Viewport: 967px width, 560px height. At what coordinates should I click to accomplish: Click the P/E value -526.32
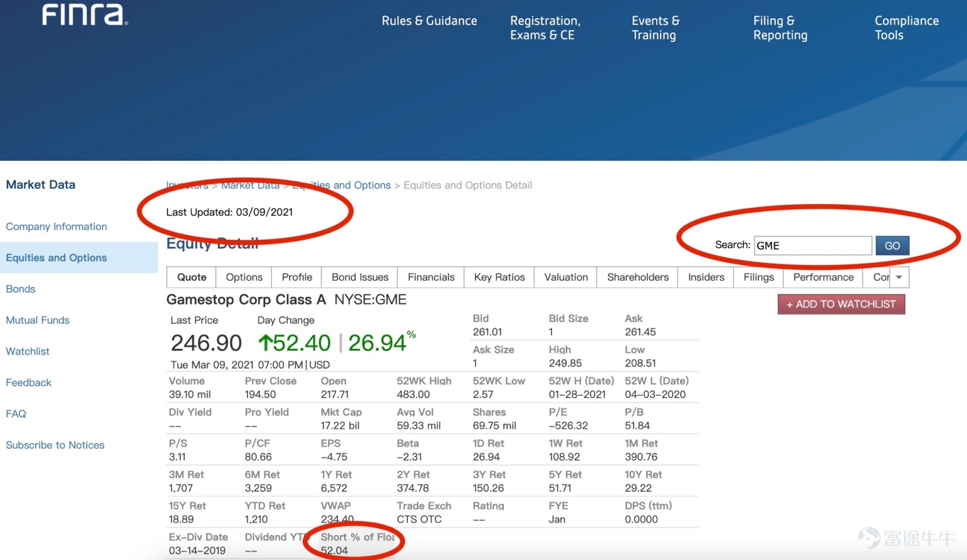point(568,425)
